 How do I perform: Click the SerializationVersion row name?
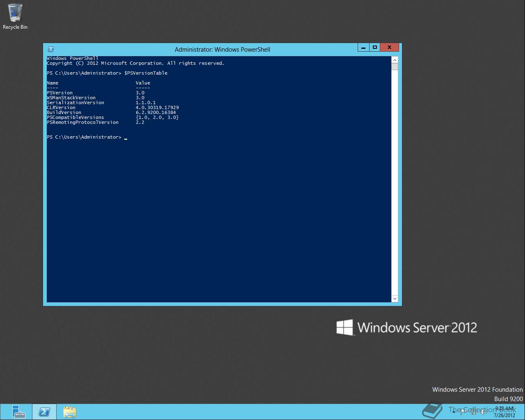pos(75,103)
